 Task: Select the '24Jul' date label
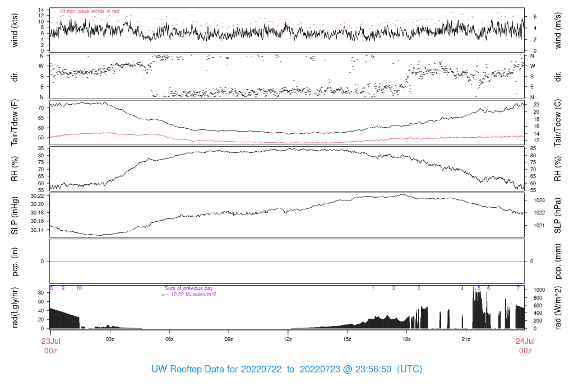click(525, 341)
